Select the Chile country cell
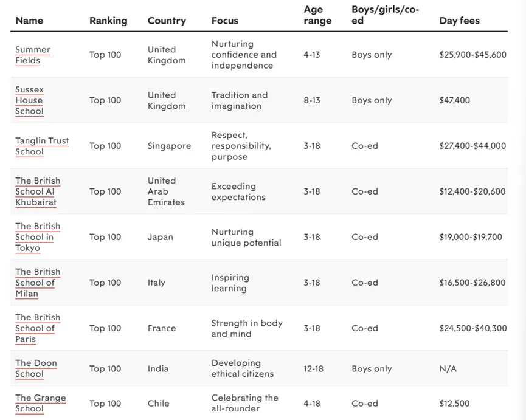This screenshot has height=420, width=526. (159, 403)
